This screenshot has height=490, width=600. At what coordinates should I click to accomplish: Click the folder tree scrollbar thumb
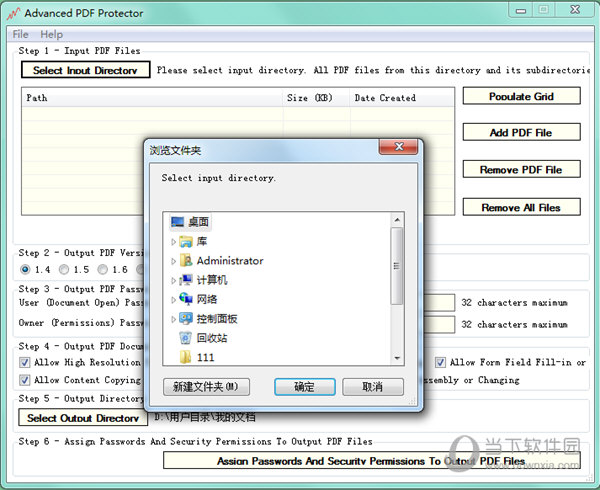pos(397,266)
